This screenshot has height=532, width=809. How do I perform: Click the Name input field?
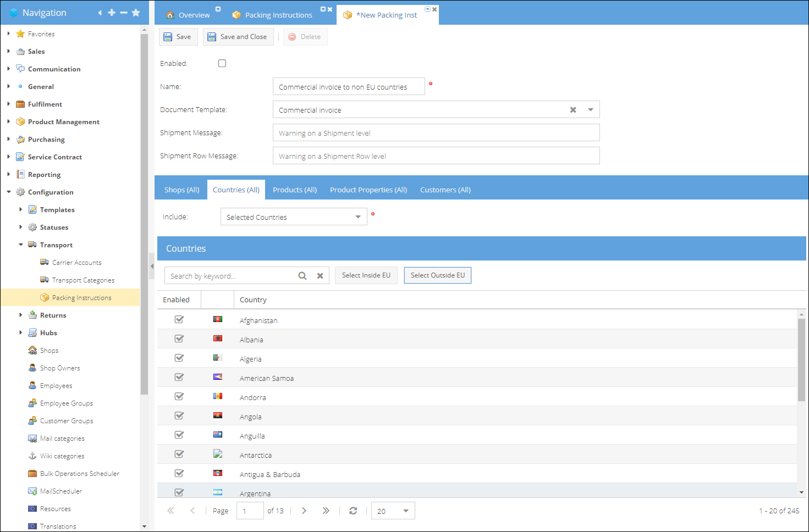(x=349, y=86)
